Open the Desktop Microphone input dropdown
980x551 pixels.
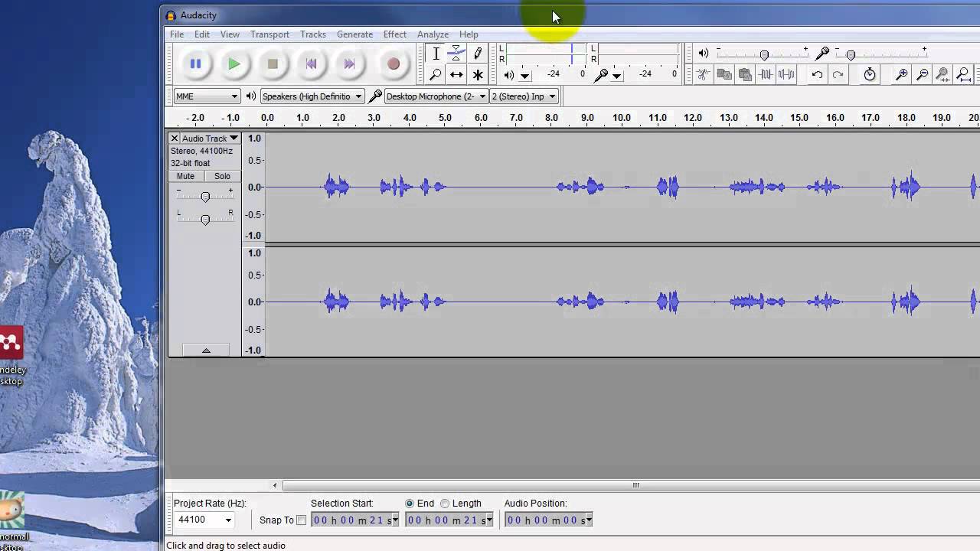point(436,96)
